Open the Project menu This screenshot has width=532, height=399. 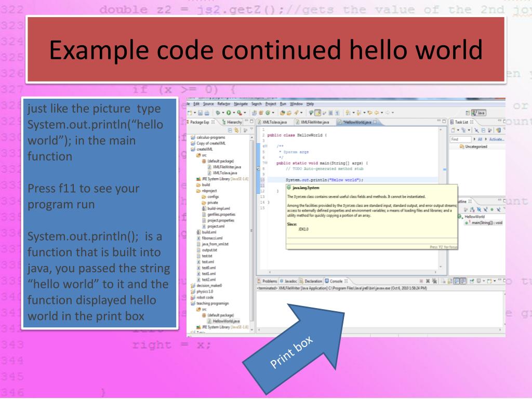(271, 104)
